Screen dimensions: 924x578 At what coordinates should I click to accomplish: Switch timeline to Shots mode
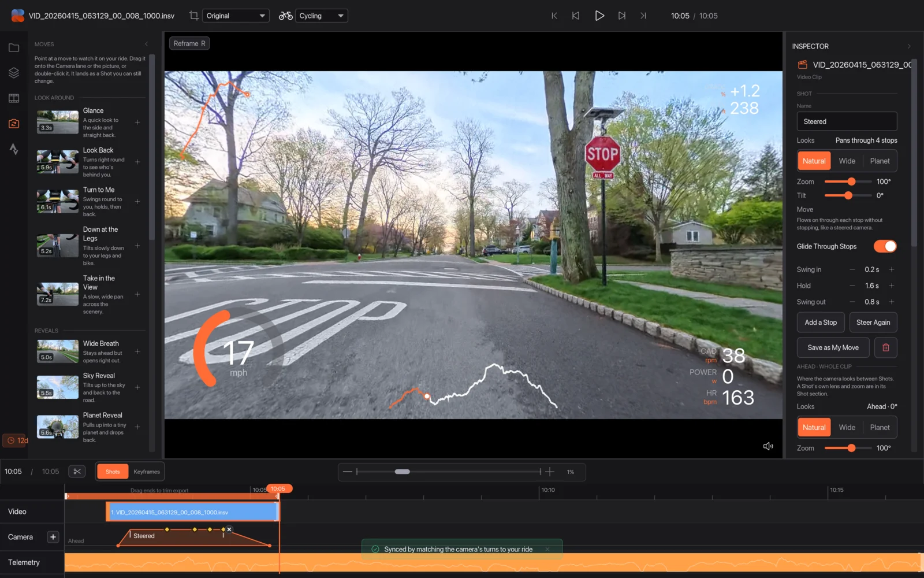(x=113, y=472)
